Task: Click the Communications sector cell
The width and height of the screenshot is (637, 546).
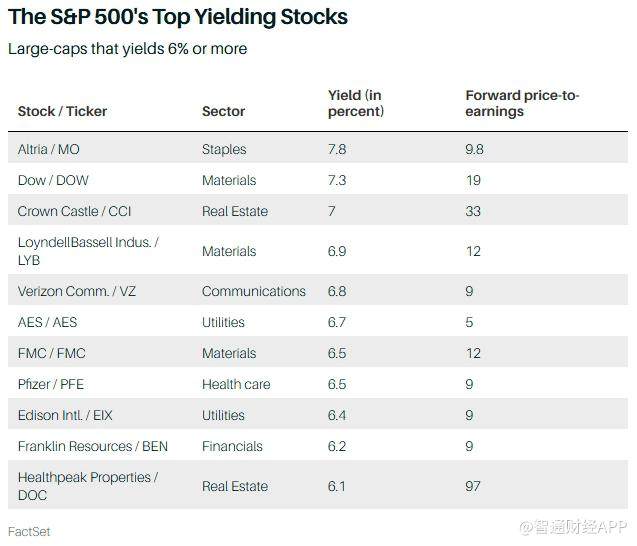Action: tap(253, 291)
